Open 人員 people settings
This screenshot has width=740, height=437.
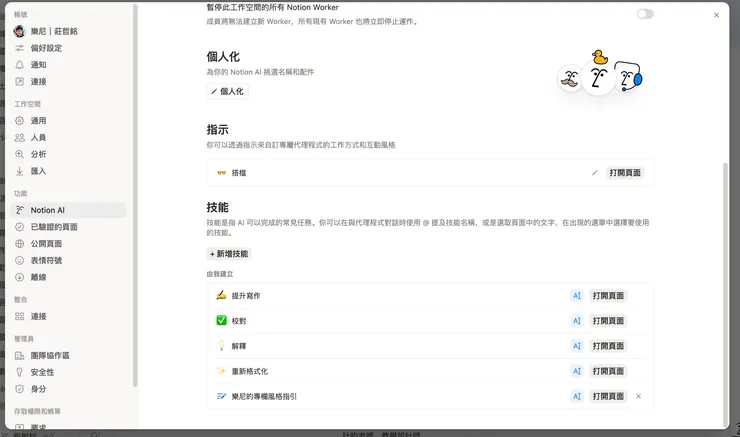[68, 137]
